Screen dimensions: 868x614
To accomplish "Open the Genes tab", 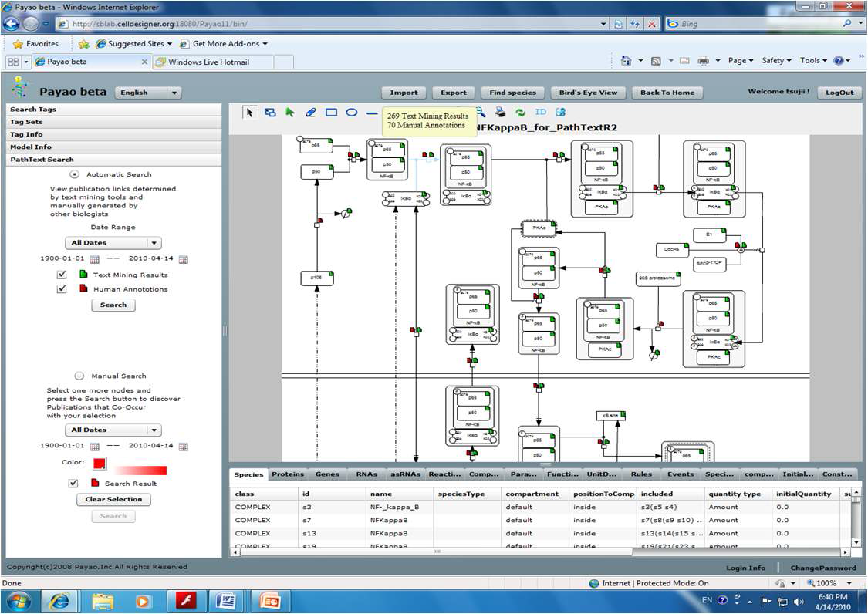I will [x=327, y=474].
